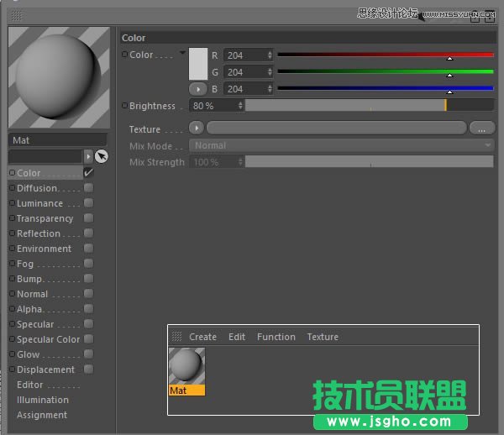Enable the Fog channel checkbox

(x=88, y=263)
